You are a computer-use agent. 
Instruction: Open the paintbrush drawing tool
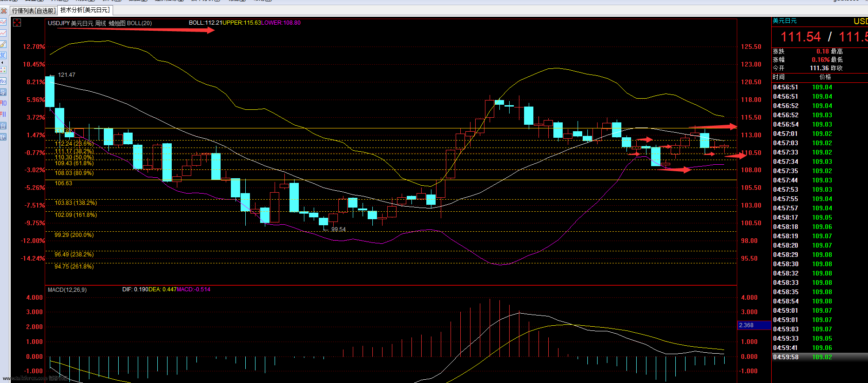pyautogui.click(x=3, y=44)
